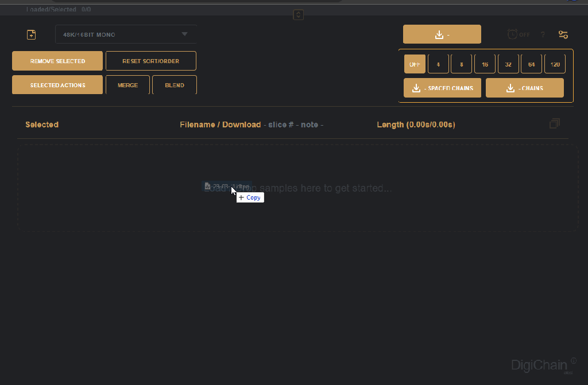Image resolution: width=588 pixels, height=385 pixels.
Task: Click the Length column header
Action: click(x=416, y=125)
